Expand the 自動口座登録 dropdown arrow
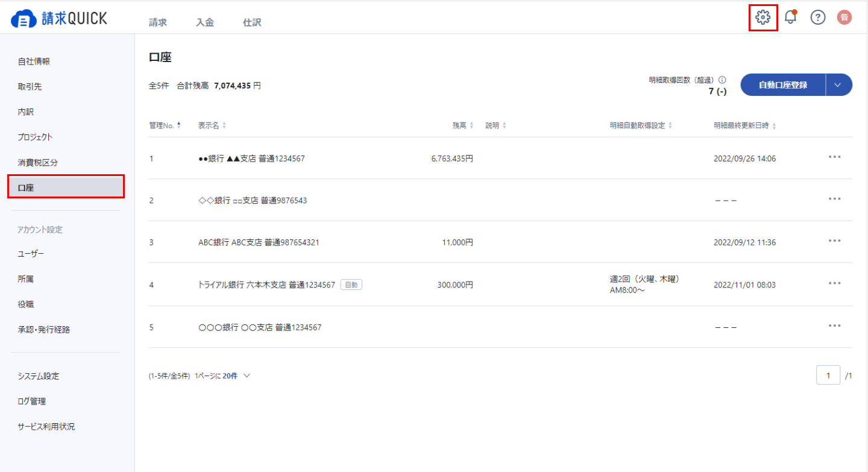Screen dimensions: 868x472 (x=838, y=85)
